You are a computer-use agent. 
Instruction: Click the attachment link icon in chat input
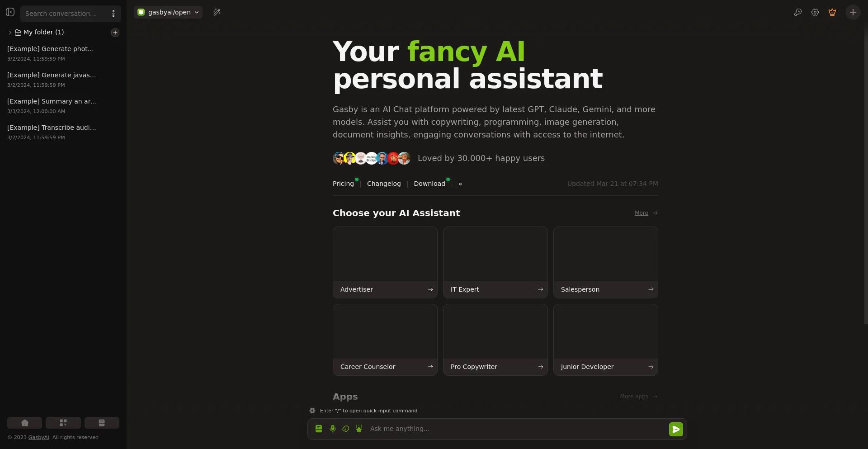tap(346, 429)
